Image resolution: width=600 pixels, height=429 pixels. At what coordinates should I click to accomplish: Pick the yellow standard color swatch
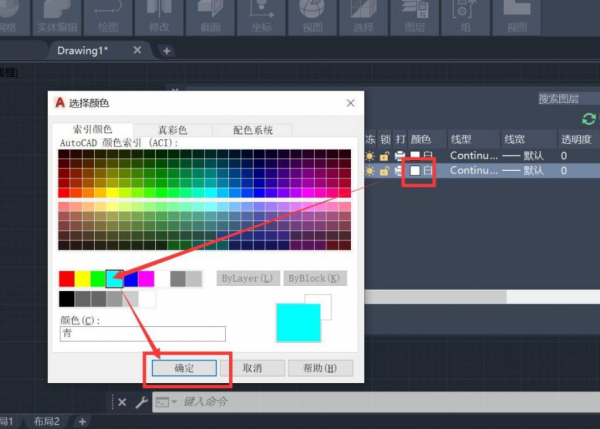pos(82,279)
